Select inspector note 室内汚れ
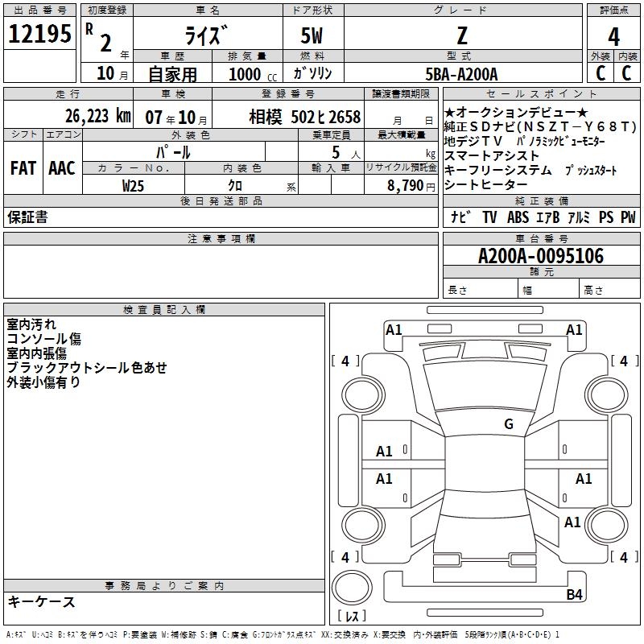644x644 pixels. 31,324
